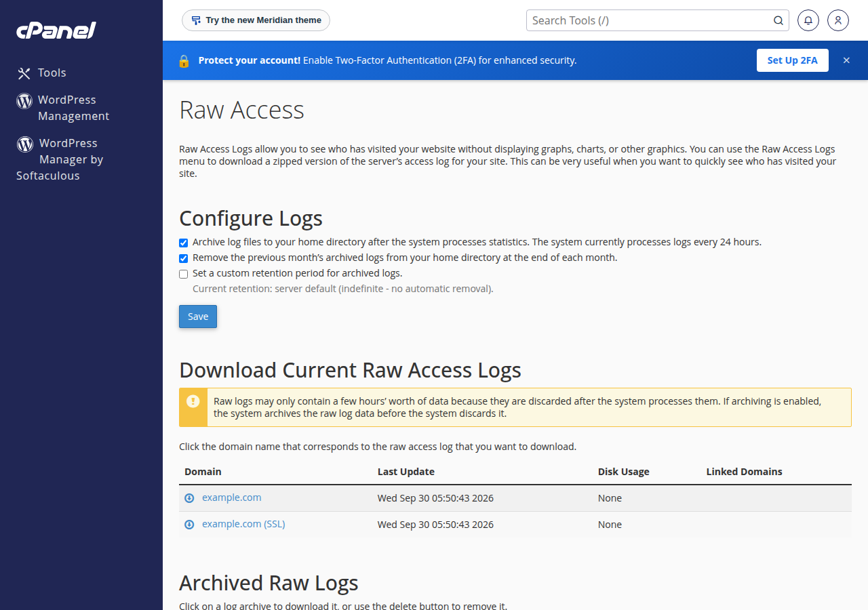868x610 pixels.
Task: Click the Configure Logs heading
Action: [x=251, y=218]
